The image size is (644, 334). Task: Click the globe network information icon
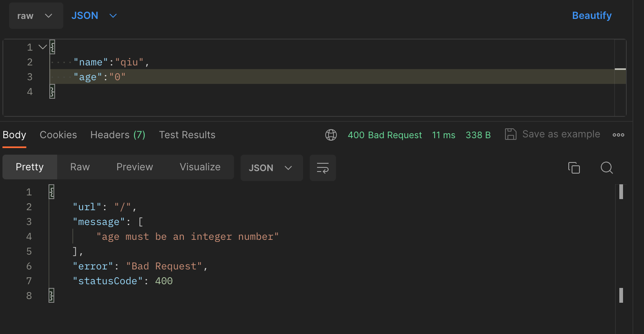331,135
